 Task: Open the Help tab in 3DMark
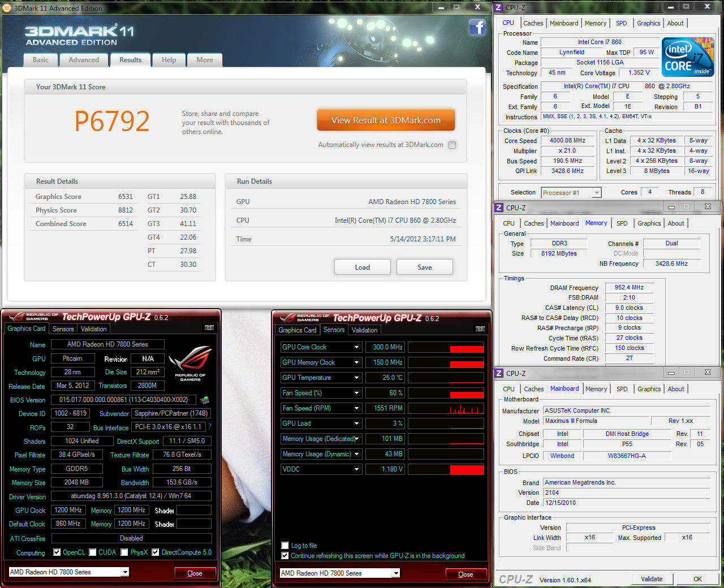169,60
